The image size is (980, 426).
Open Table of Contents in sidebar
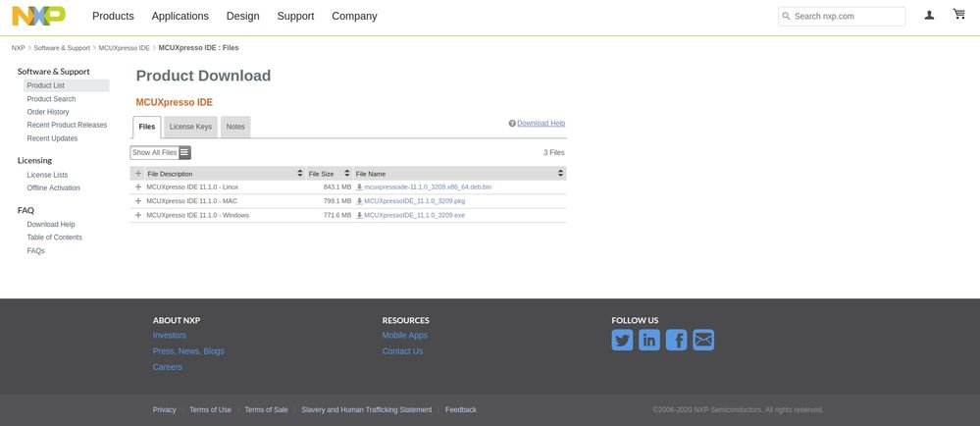54,238
